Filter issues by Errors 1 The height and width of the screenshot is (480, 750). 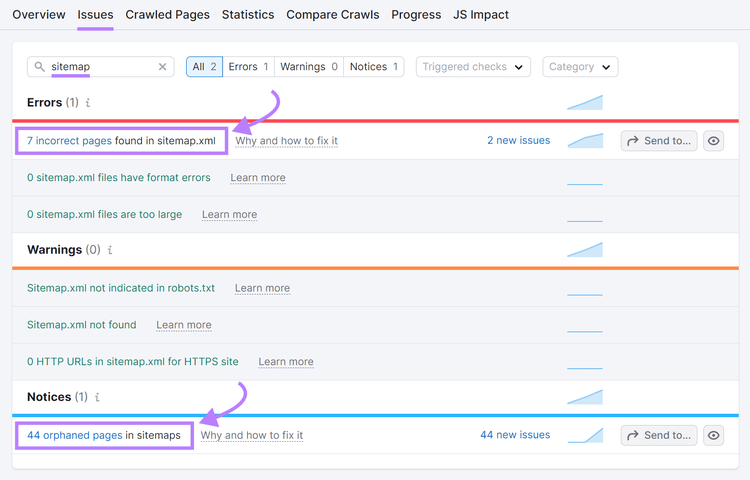(248, 67)
